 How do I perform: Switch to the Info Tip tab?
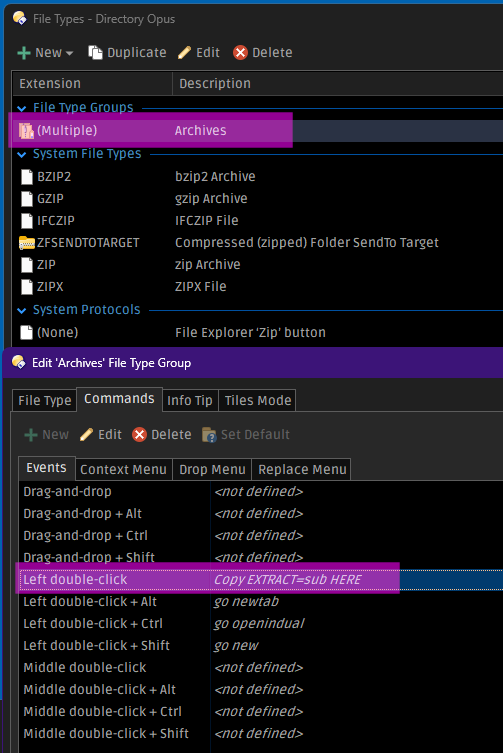[190, 401]
